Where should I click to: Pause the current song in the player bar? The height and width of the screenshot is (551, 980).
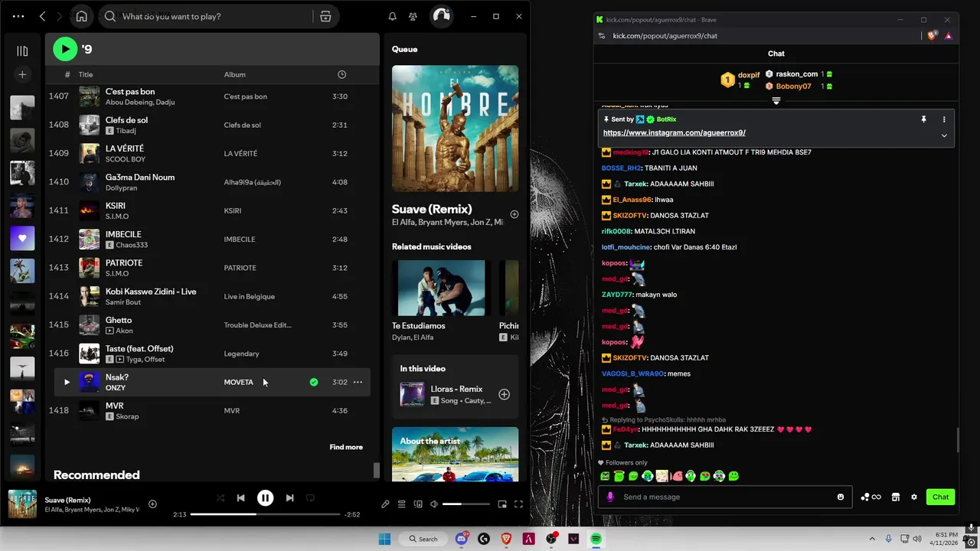pos(265,498)
